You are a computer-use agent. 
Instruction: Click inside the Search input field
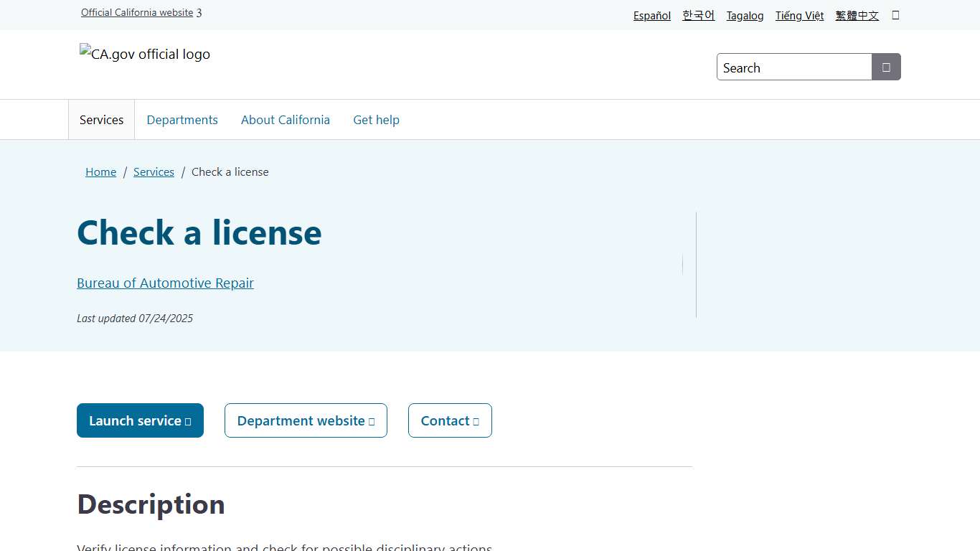789,67
